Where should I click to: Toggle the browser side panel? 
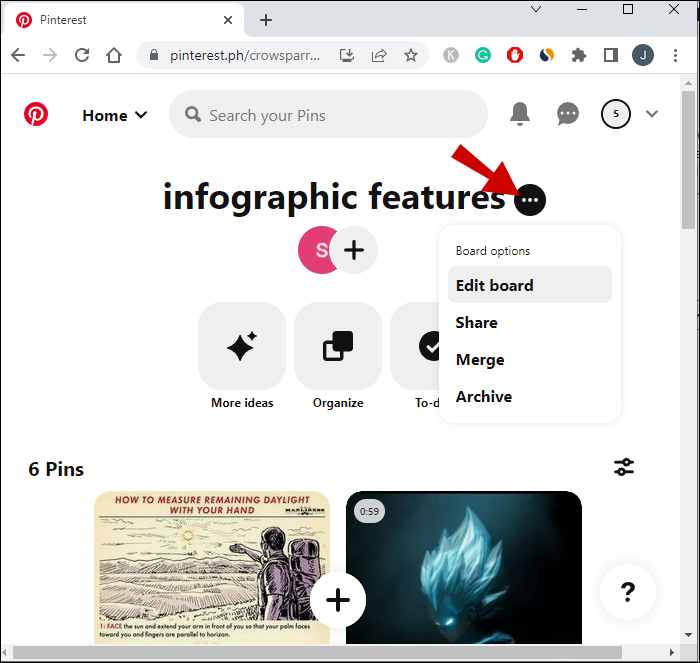click(611, 55)
